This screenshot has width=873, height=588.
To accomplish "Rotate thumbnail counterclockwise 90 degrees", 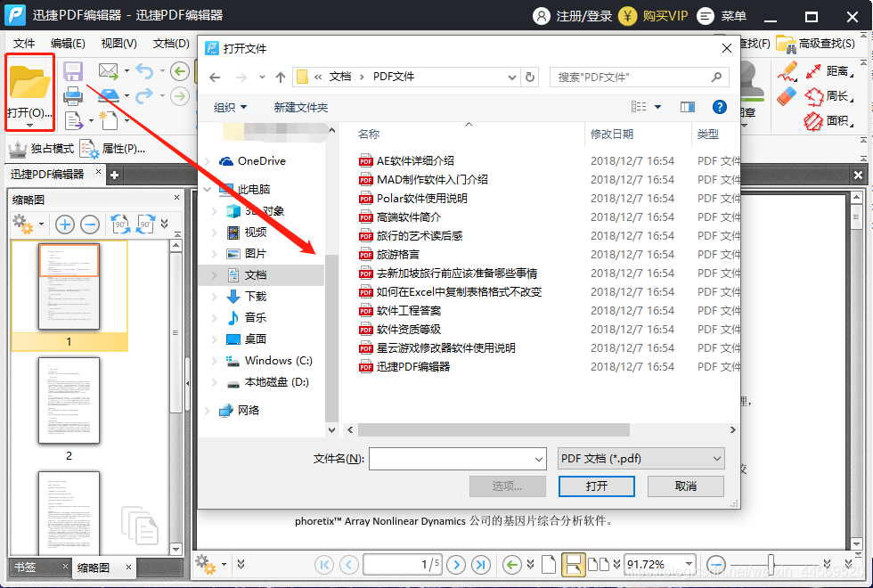I will (x=120, y=224).
